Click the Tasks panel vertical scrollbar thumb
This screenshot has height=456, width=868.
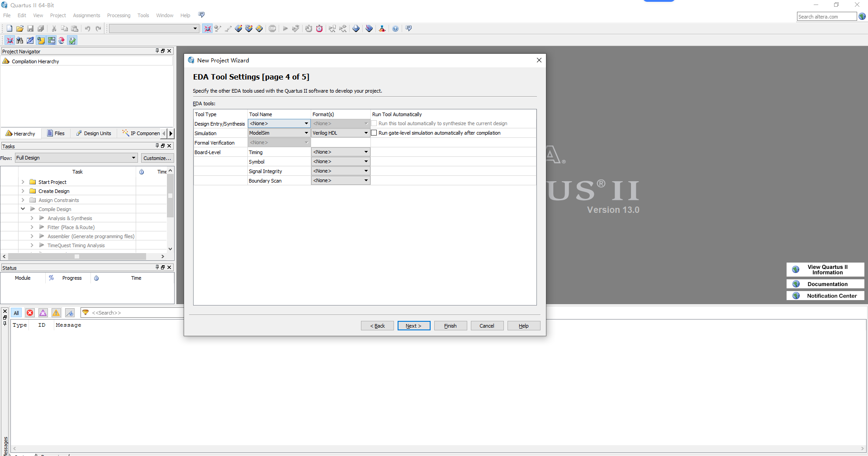click(170, 196)
